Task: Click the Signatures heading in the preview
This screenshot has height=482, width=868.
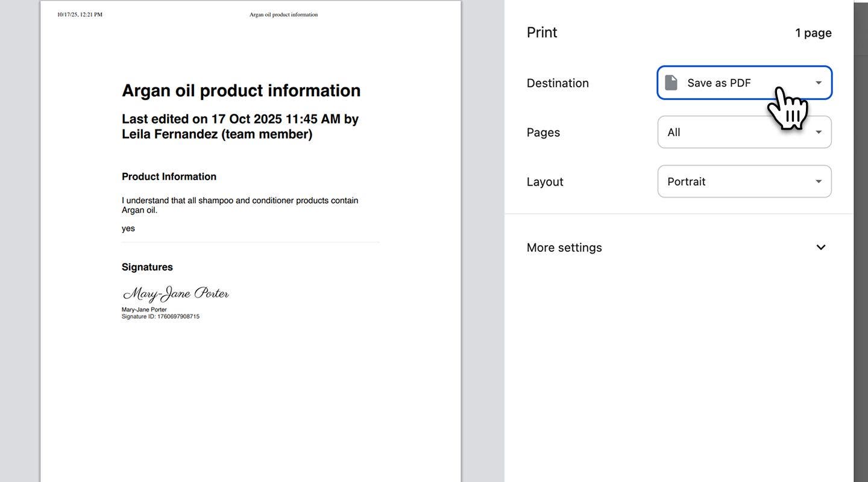Action: click(146, 266)
